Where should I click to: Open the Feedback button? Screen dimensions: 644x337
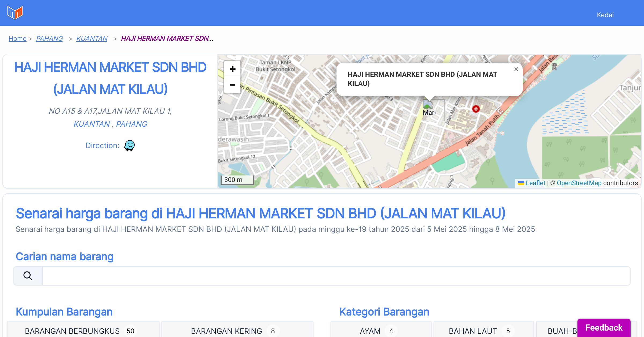[x=604, y=327]
